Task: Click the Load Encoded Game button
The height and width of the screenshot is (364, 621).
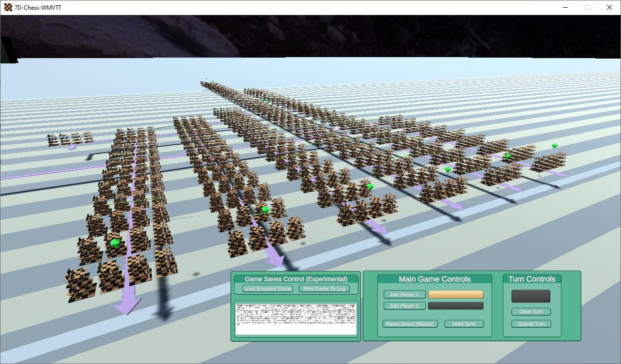Action: [x=267, y=288]
